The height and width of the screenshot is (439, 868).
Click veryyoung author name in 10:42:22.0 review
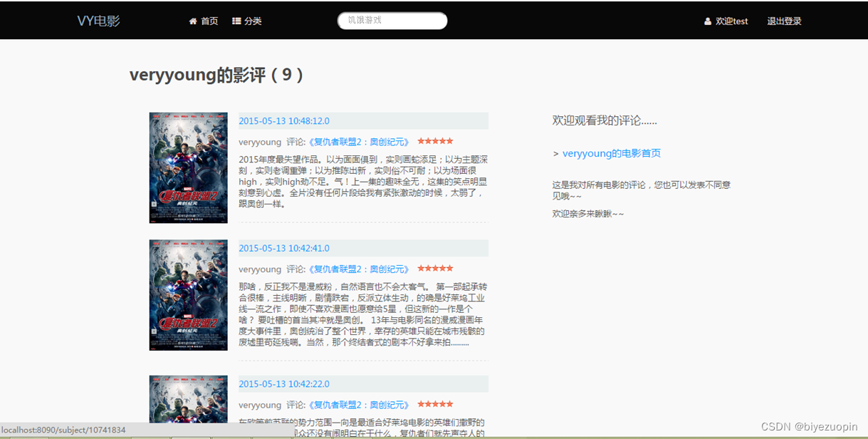click(x=260, y=405)
